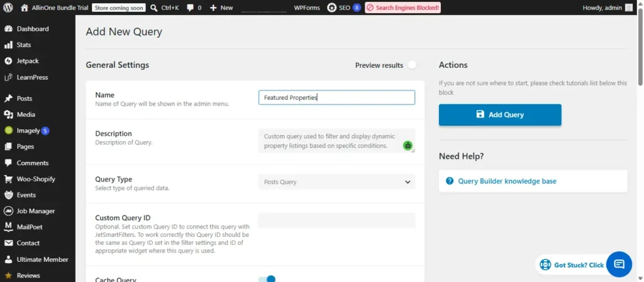Click the lifebuoy icon beside Got Stuck
The height and width of the screenshot is (282, 644).
click(545, 265)
